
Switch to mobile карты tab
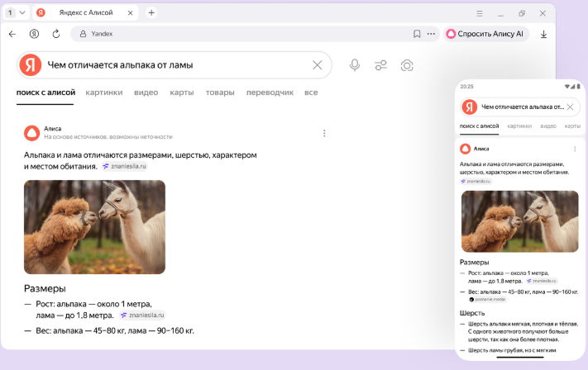572,126
